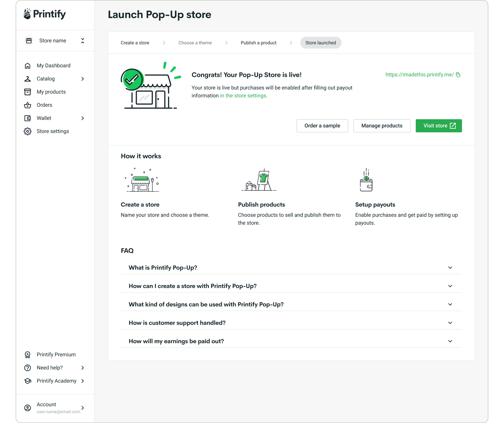Expand 'How is customer support handled?' FAQ
Image resolution: width=504 pixels, height=423 pixels.
(291, 323)
